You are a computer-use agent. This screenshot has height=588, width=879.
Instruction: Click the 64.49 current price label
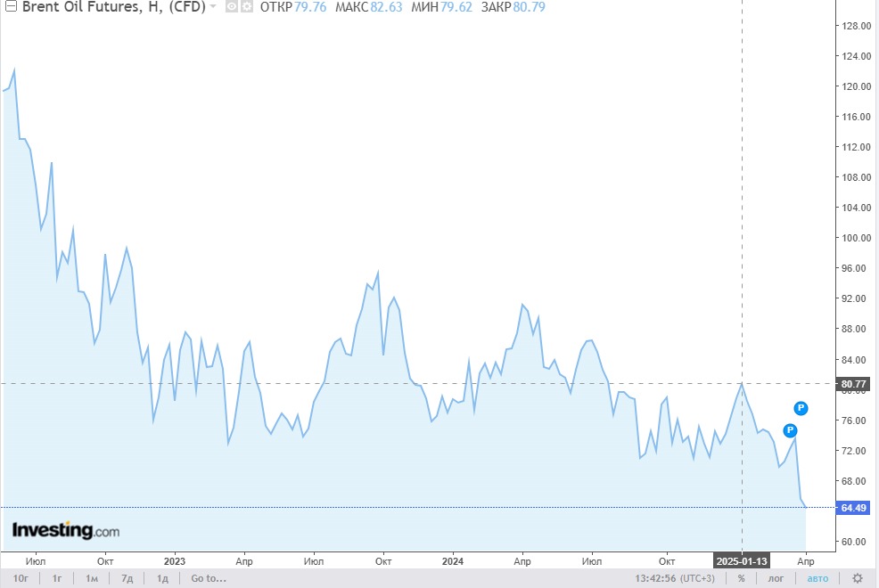click(x=853, y=508)
